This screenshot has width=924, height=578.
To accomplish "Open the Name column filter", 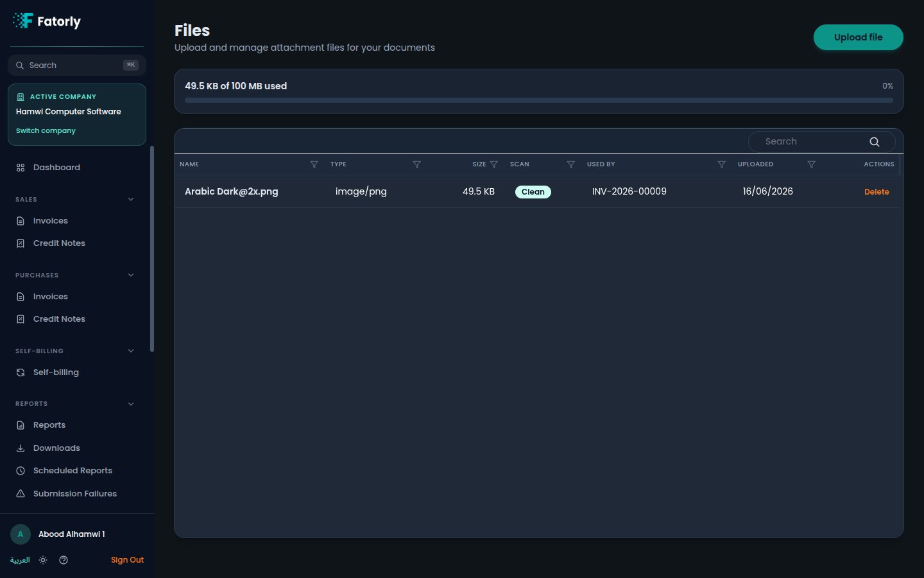I will (x=314, y=164).
